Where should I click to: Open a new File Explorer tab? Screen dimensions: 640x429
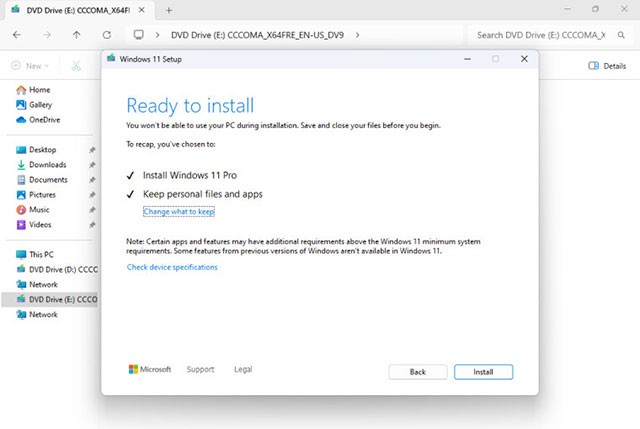[x=169, y=9]
